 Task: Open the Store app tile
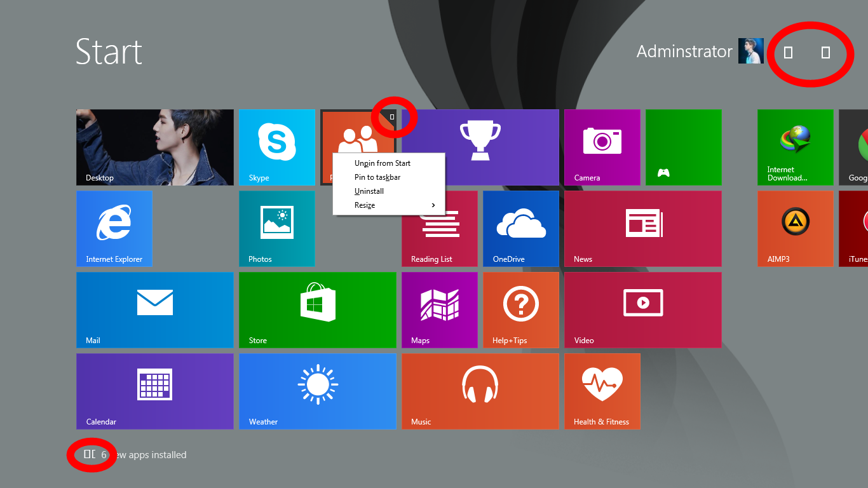[317, 309]
